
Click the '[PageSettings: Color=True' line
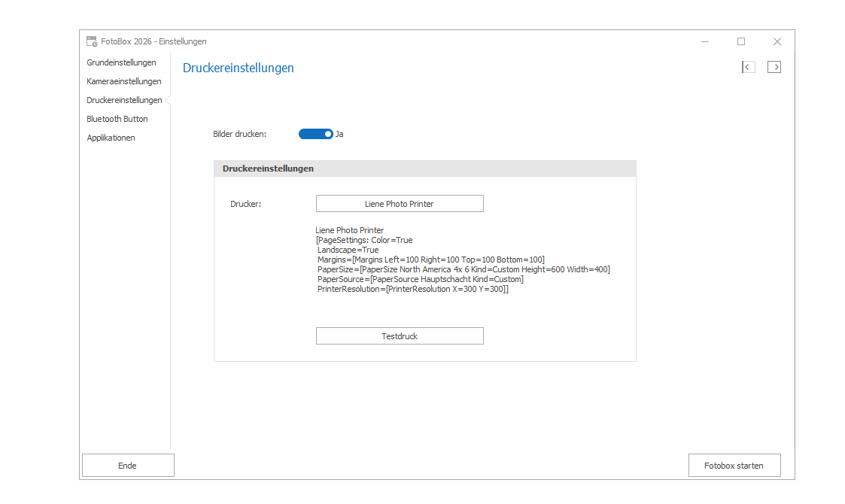(x=364, y=241)
